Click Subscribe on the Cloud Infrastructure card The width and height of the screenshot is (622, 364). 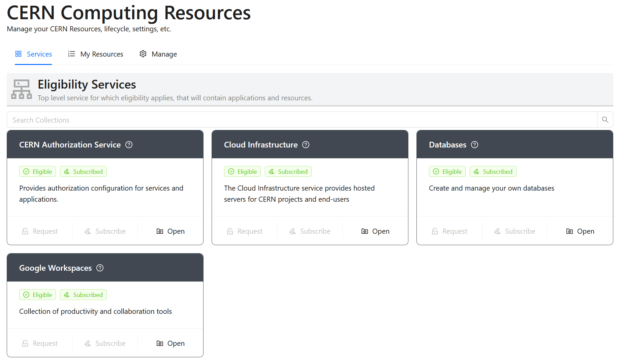pyautogui.click(x=310, y=231)
